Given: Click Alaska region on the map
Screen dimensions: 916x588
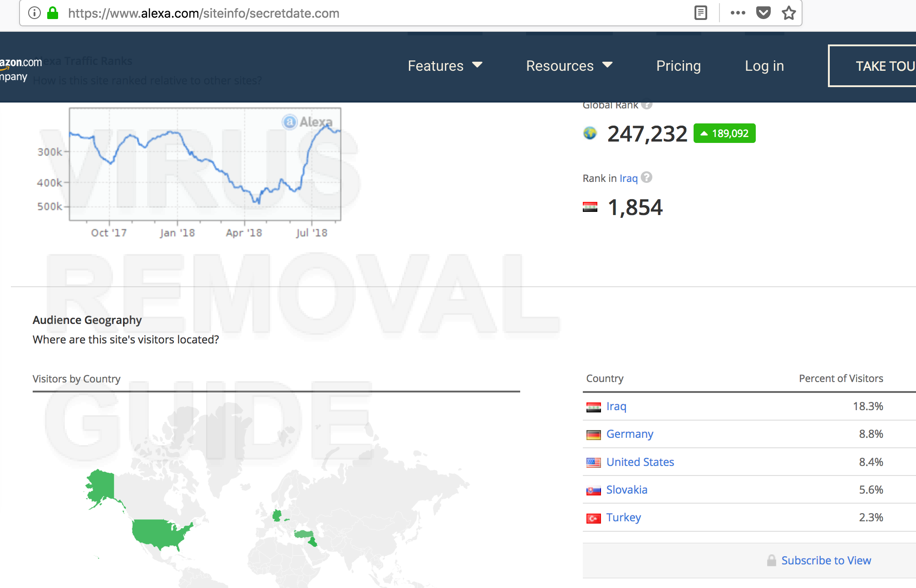Looking at the screenshot, I should point(103,486).
